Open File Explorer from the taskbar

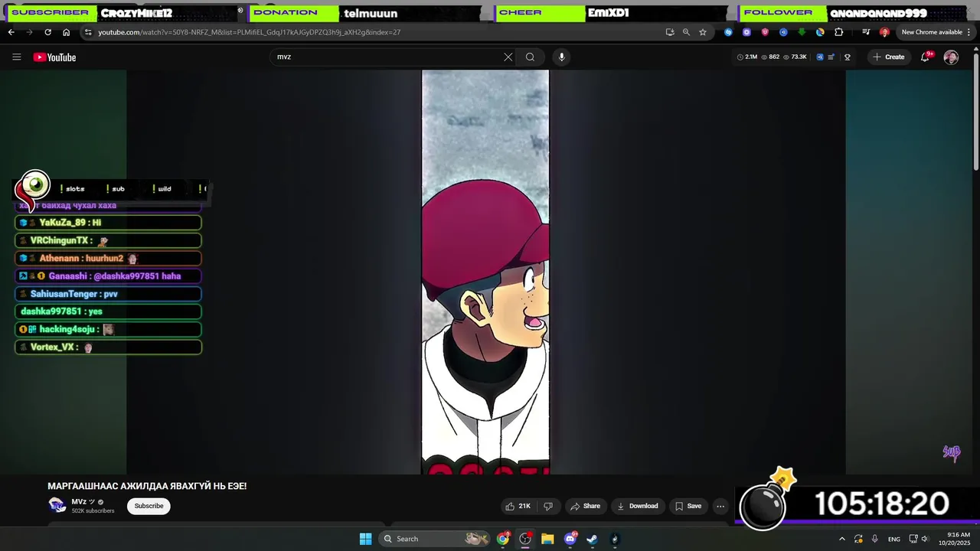click(x=547, y=539)
